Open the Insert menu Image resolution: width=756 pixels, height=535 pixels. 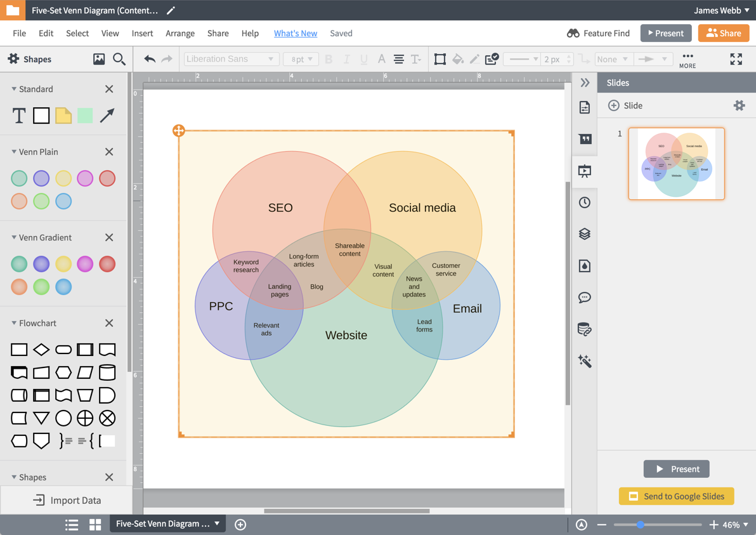tap(142, 33)
